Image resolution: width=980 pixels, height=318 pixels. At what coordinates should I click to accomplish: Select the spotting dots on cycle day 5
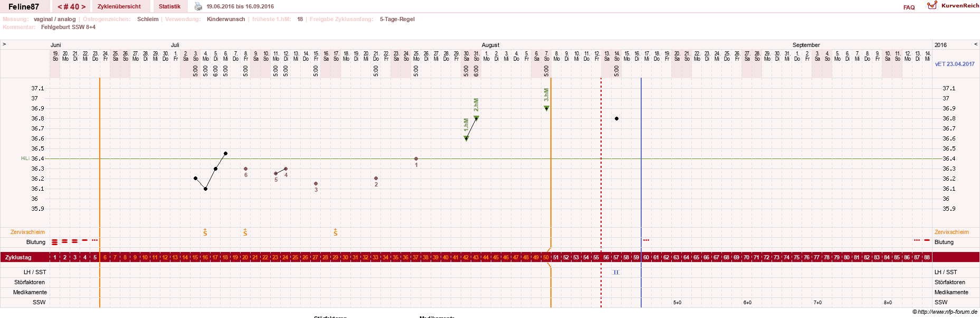click(94, 240)
